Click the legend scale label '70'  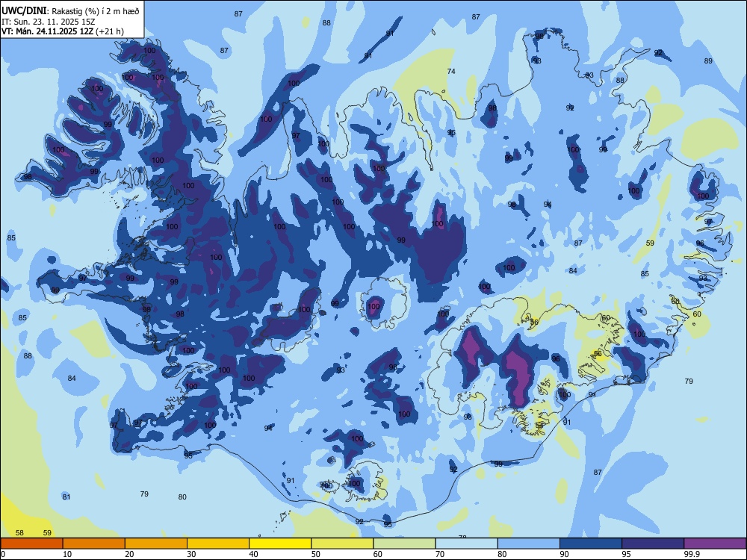tap(440, 554)
